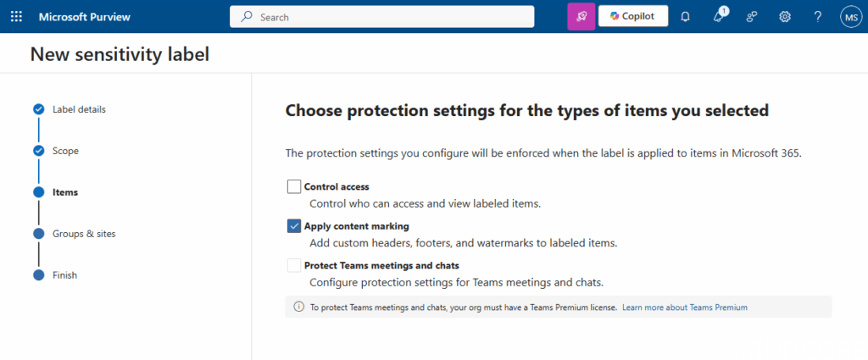The height and width of the screenshot is (360, 868).
Task: Go to the Label details step
Action: pyautogui.click(x=79, y=109)
